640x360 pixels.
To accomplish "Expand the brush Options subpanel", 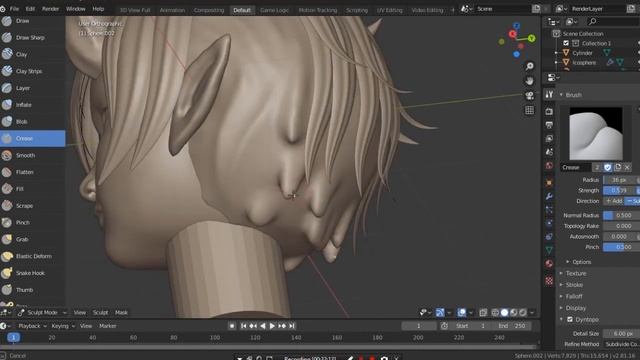I will [x=581, y=262].
